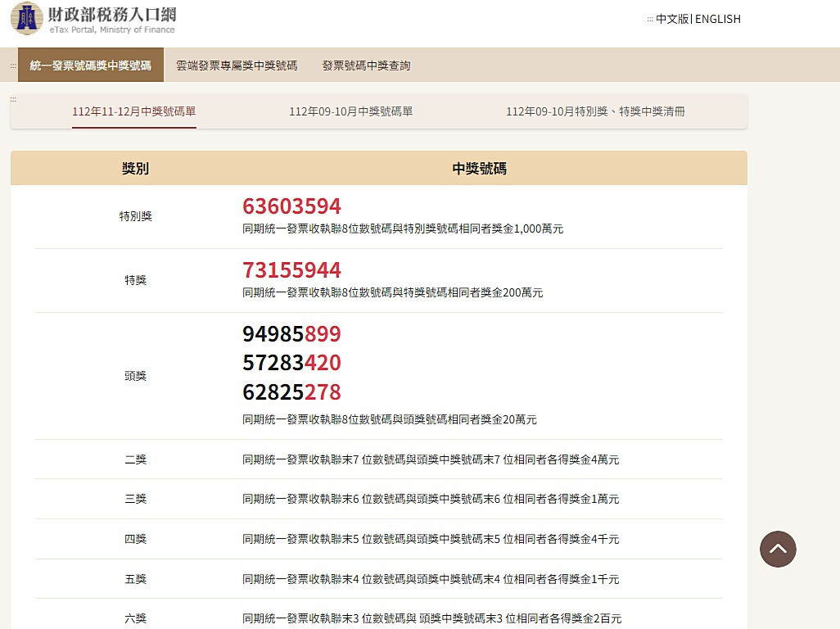Select 112年11-12月中獎號碼單 tab

click(x=134, y=111)
